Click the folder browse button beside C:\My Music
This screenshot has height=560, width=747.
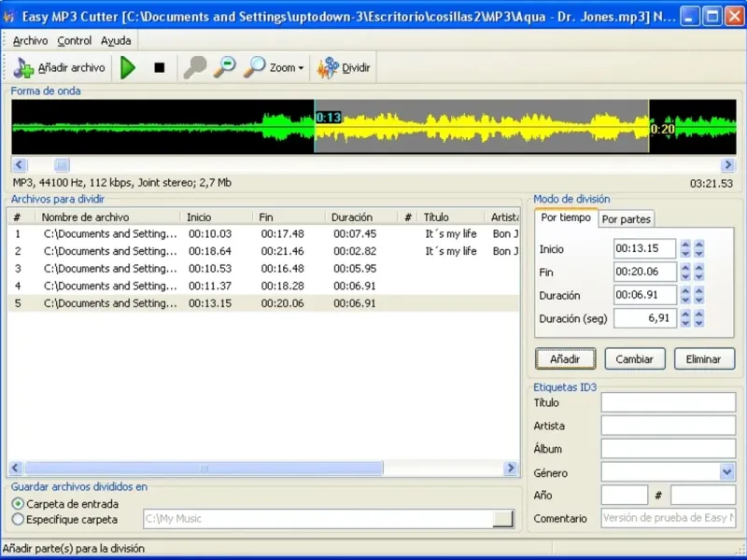(503, 519)
